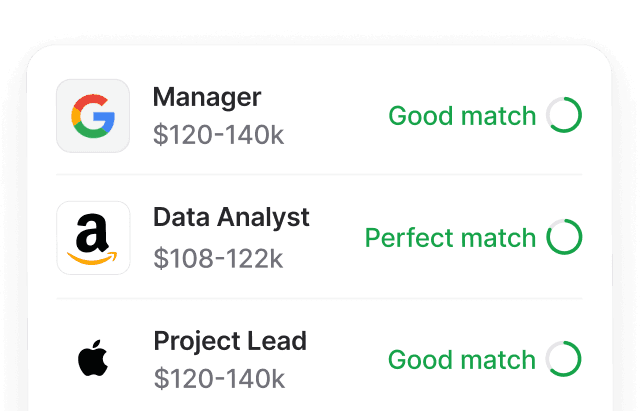
Task: Click the Perfect match label
Action: 450,238
